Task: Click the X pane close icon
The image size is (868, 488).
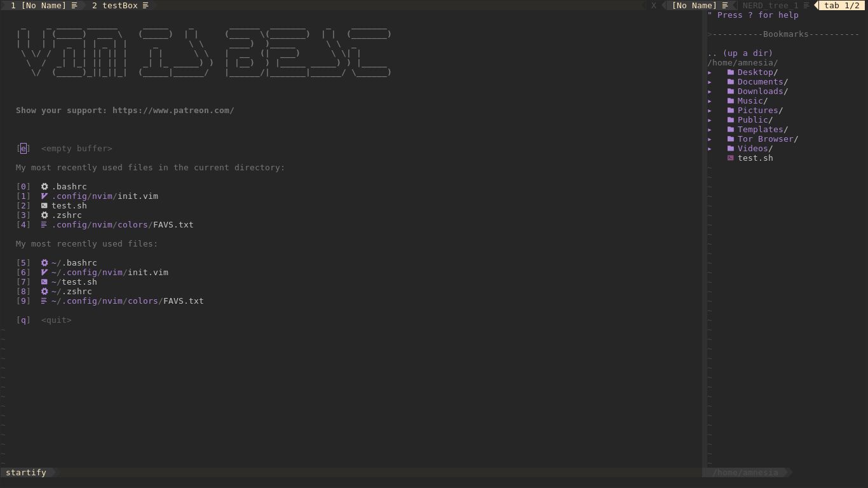Action: point(653,5)
